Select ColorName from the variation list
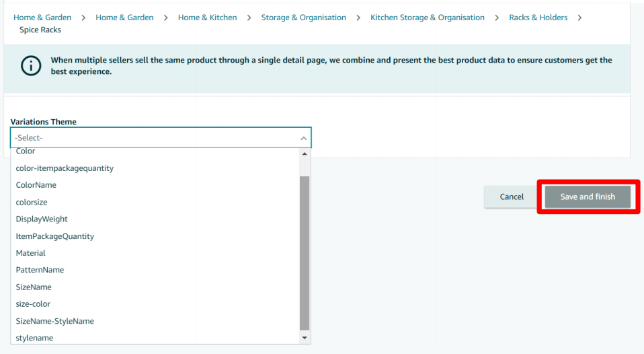The image size is (644, 354). (x=36, y=185)
